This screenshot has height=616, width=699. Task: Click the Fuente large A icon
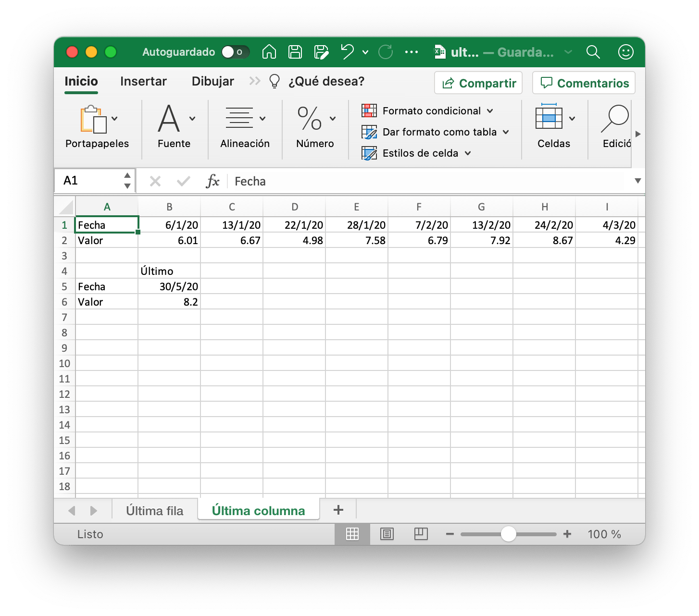[x=169, y=118]
